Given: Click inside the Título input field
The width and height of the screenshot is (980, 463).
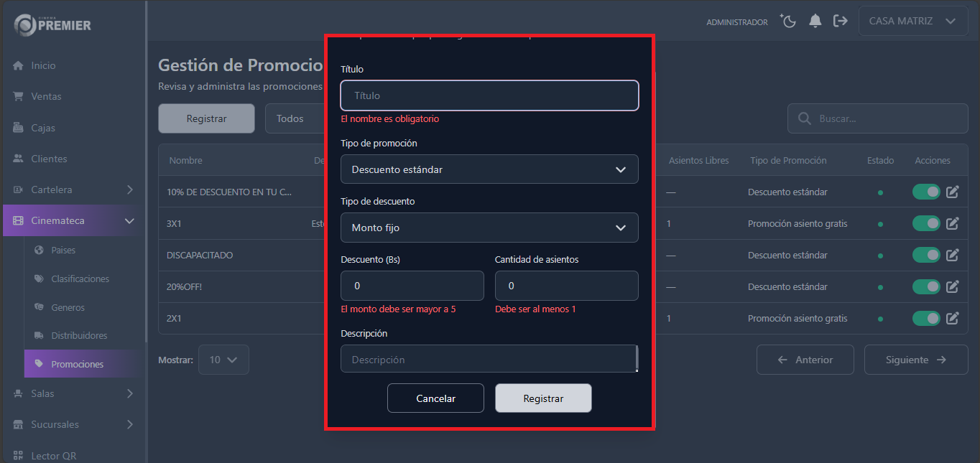Looking at the screenshot, I should pyautogui.click(x=489, y=95).
